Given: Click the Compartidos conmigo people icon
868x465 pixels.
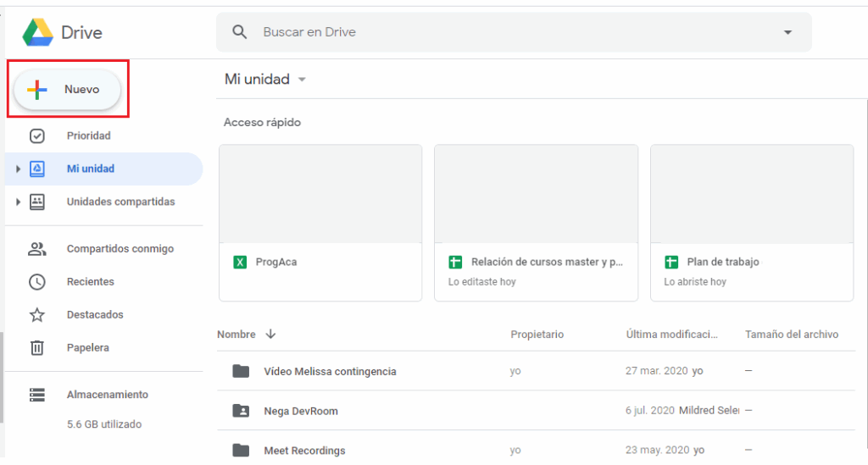Looking at the screenshot, I should [x=37, y=249].
